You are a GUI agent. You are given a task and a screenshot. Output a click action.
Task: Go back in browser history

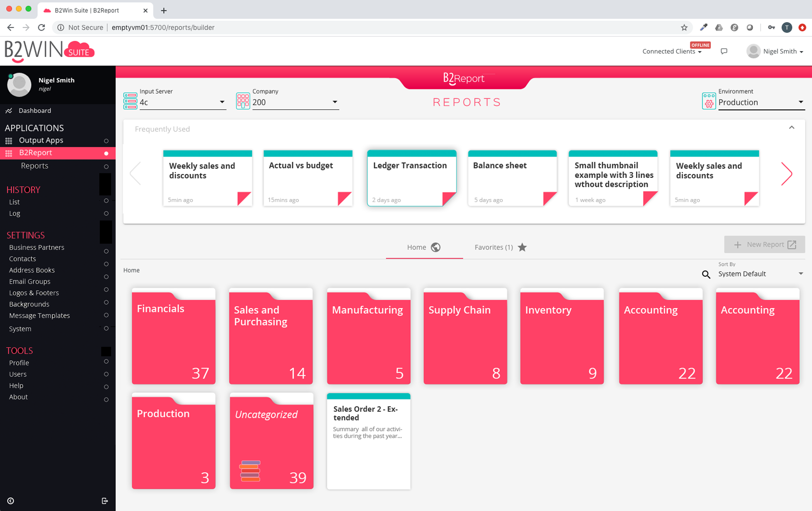pyautogui.click(x=10, y=27)
